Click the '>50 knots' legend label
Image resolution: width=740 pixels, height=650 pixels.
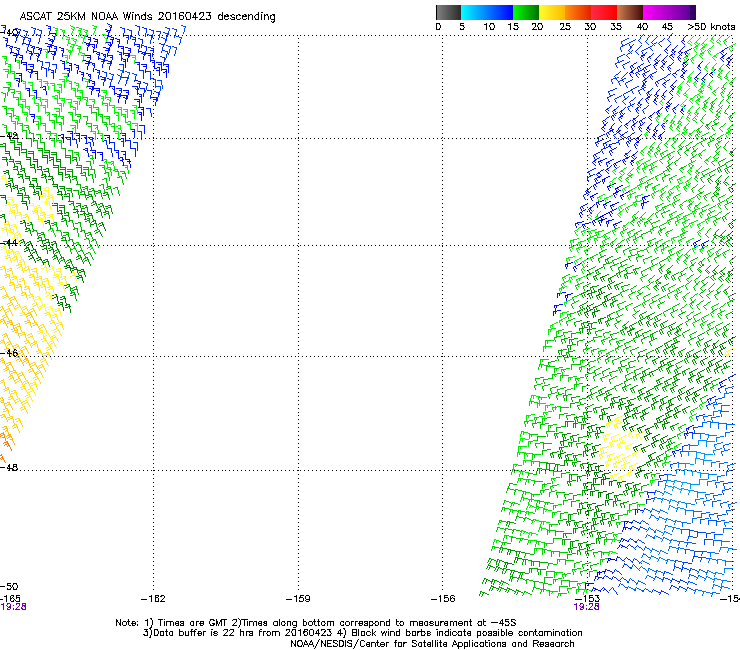(x=711, y=27)
